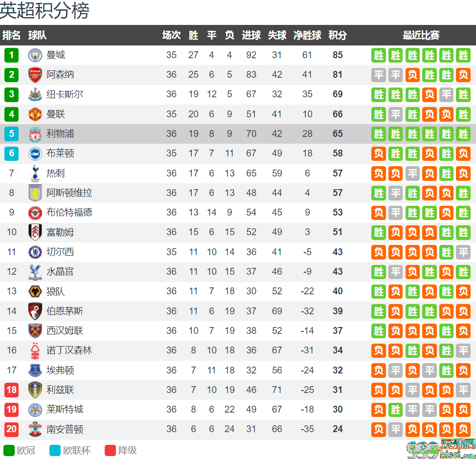Open the 诺丁汉森林 team link
Viewport: 476px width, 459px height.
click(x=69, y=350)
